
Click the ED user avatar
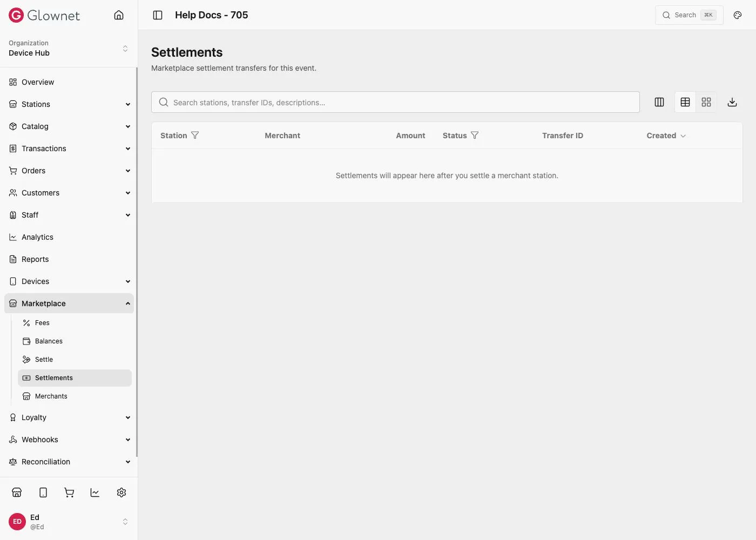click(x=17, y=522)
